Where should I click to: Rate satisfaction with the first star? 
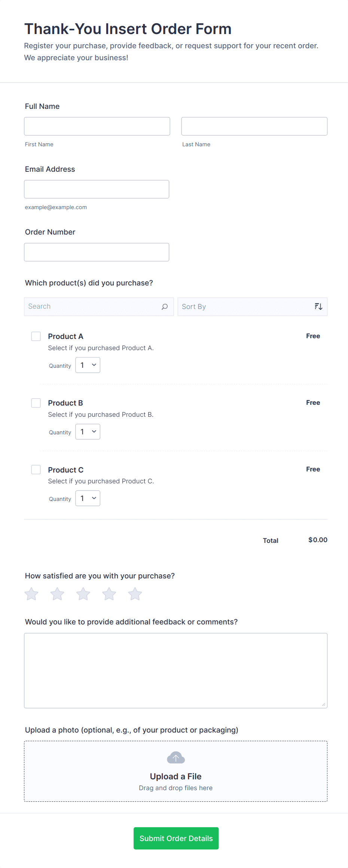(31, 594)
